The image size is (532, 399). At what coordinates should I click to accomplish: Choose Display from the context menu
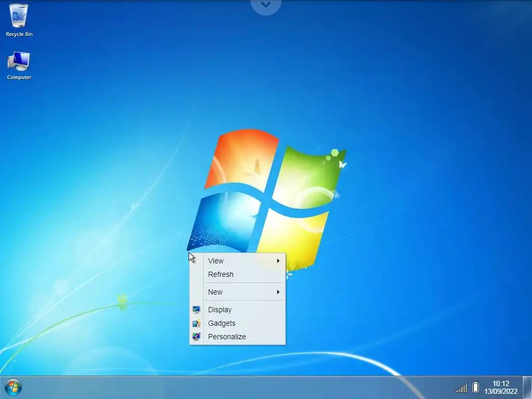tap(237, 310)
